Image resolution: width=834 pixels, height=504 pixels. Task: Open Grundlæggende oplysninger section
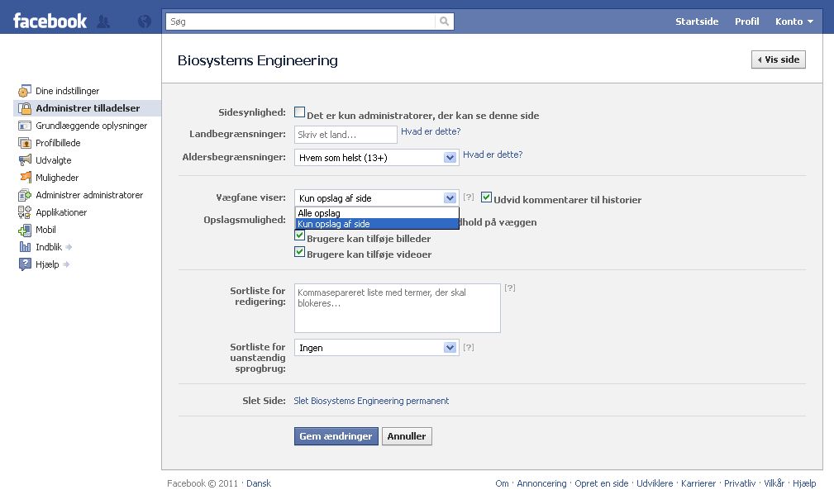point(91,126)
